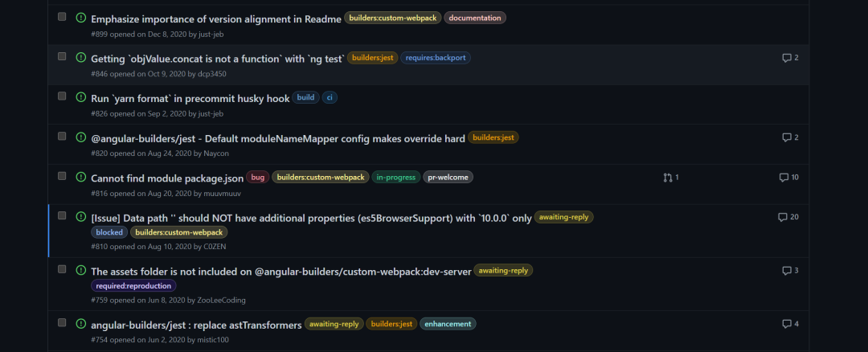The height and width of the screenshot is (352, 868).
Task: Open 'The assets folder is not included' issue
Action: click(281, 272)
